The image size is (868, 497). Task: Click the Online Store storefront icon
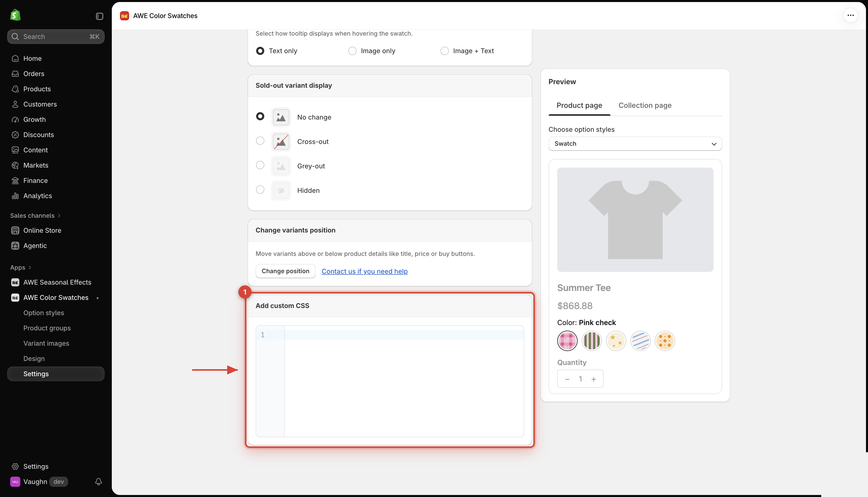pyautogui.click(x=15, y=230)
